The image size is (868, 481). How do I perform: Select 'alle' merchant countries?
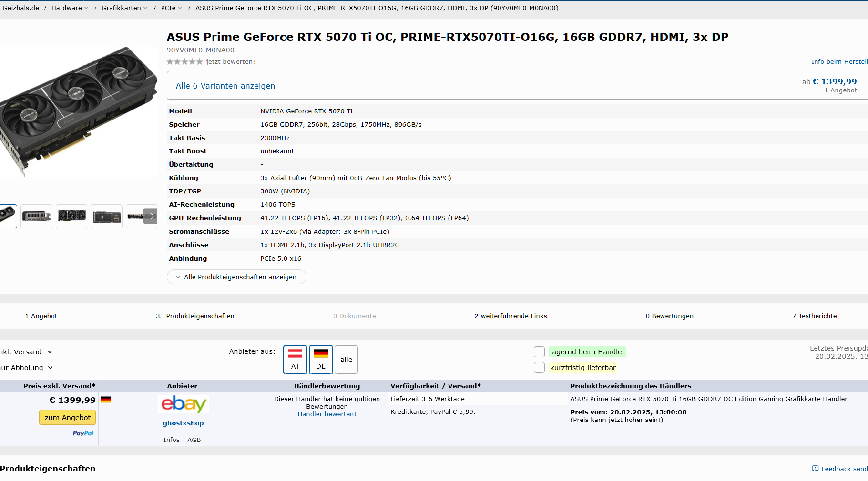pyautogui.click(x=347, y=360)
